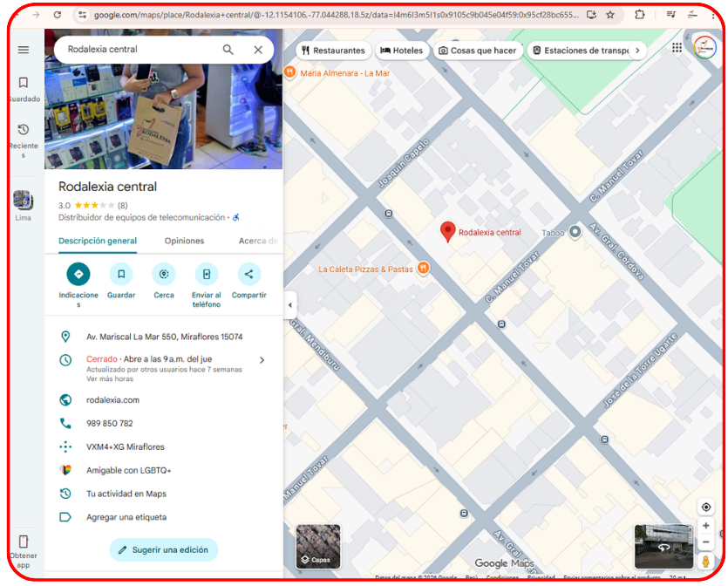Screen dimensions: 728x586
Task: Zoom in with plus button
Action: pos(706,526)
